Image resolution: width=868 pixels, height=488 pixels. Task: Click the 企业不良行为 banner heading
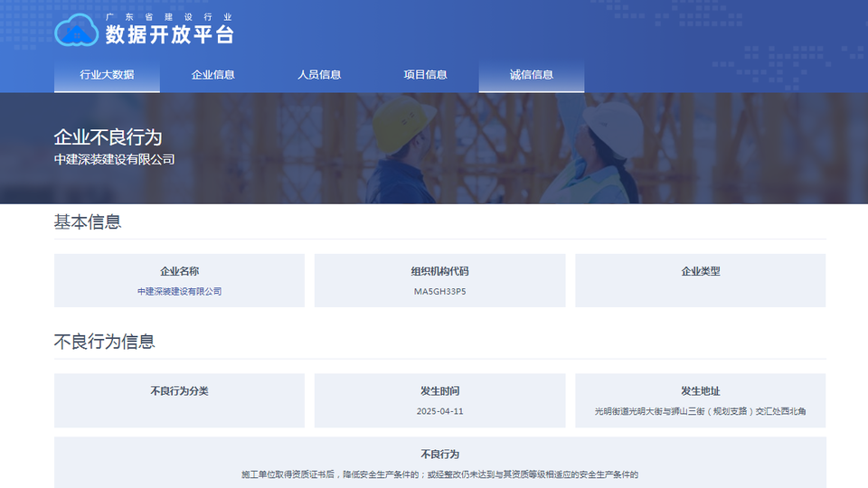click(x=108, y=137)
